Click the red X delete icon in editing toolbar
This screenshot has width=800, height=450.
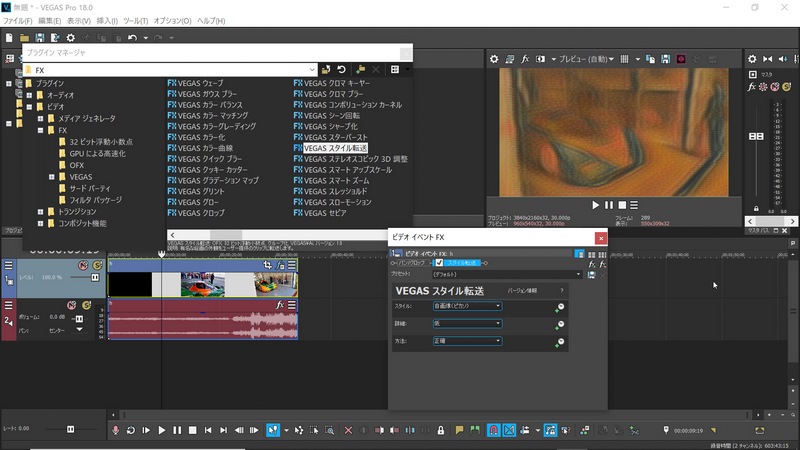[348, 430]
